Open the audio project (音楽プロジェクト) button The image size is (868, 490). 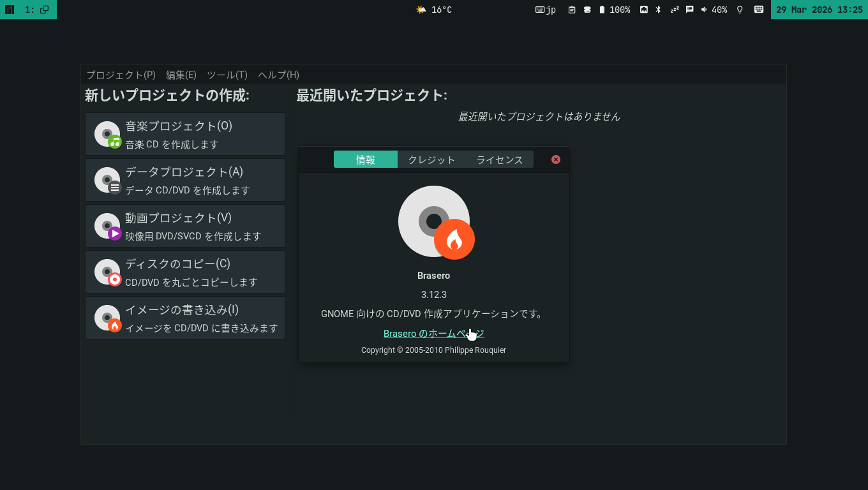[185, 134]
